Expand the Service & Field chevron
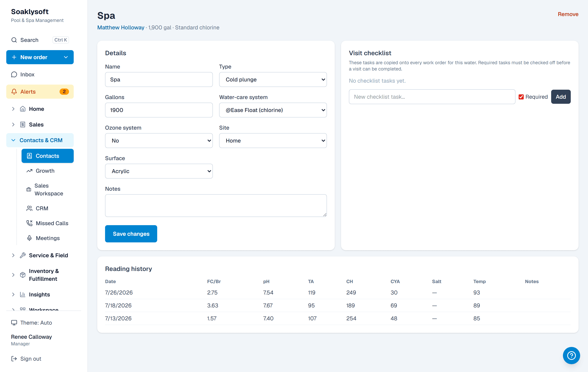The width and height of the screenshot is (588, 372). 13,255
